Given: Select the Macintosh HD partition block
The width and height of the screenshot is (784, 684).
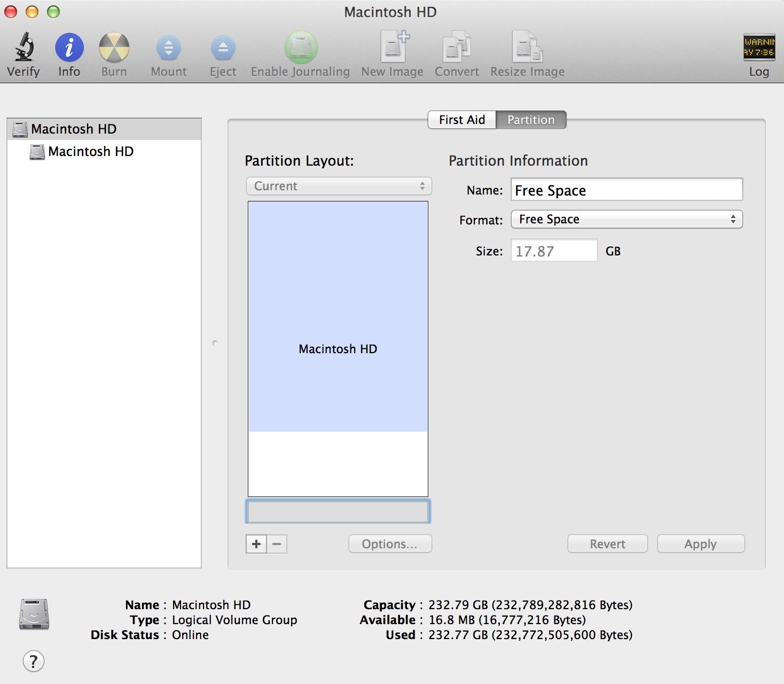Looking at the screenshot, I should 338,316.
